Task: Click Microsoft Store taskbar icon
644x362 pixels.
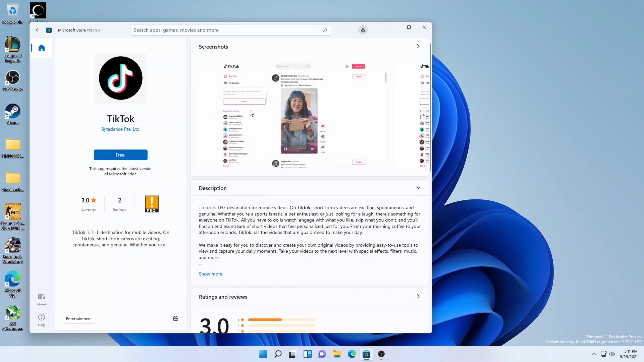Action: click(366, 354)
